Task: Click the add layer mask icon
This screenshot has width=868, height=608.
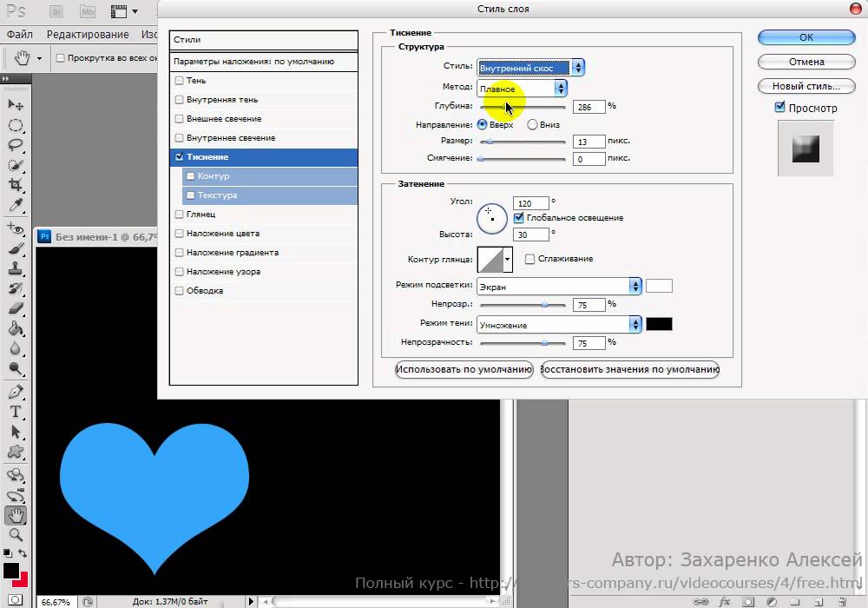Action: (748, 602)
